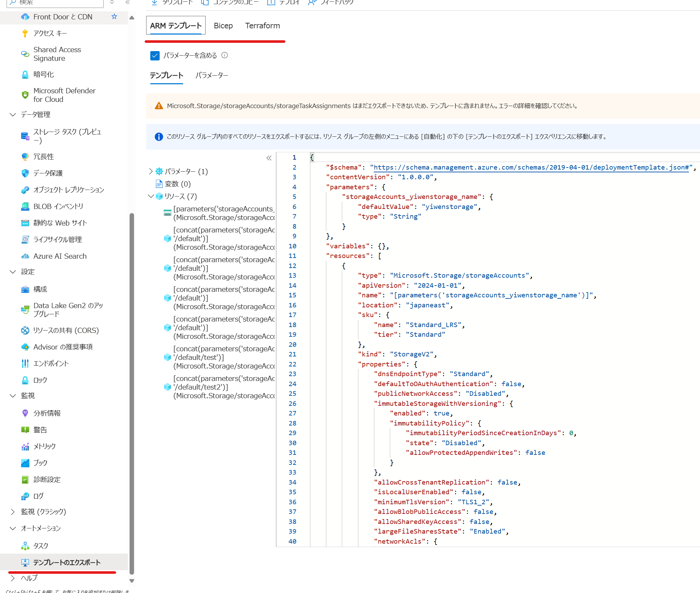Open リソースの共有 (CORS) icon item

click(25, 331)
